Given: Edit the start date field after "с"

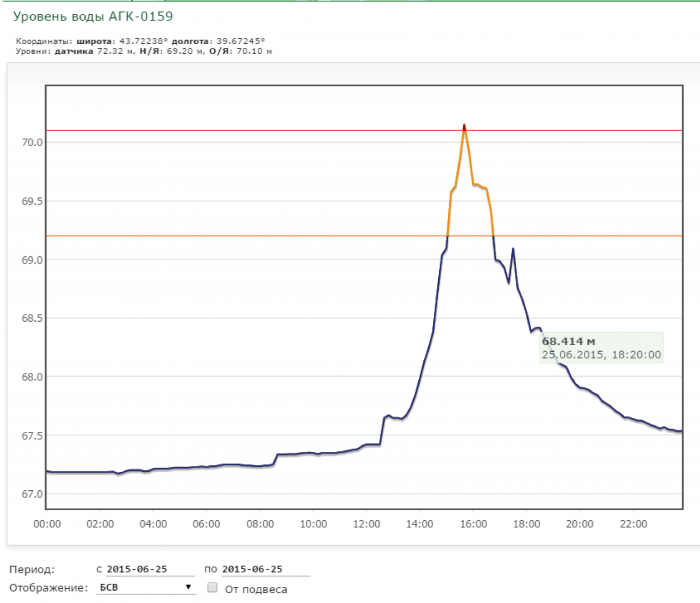Looking at the screenshot, I should pos(150,569).
